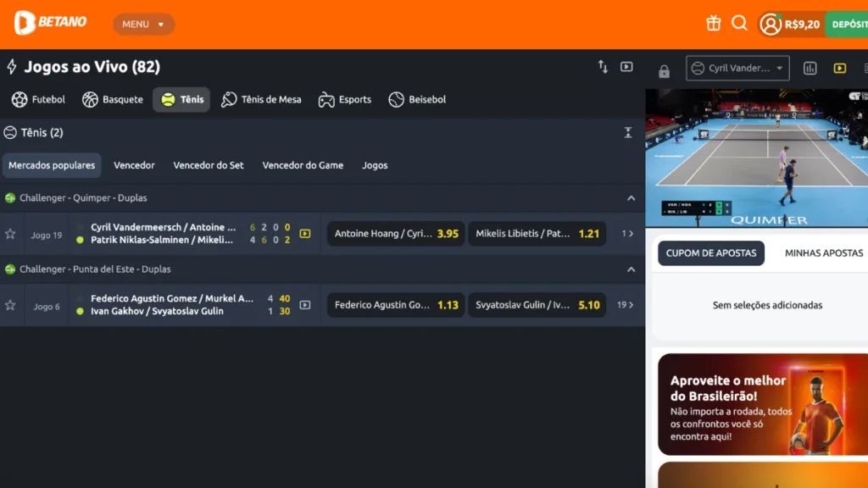Viewport: 868px width, 488px height.
Task: Click the green Depósito button
Action: (847, 25)
